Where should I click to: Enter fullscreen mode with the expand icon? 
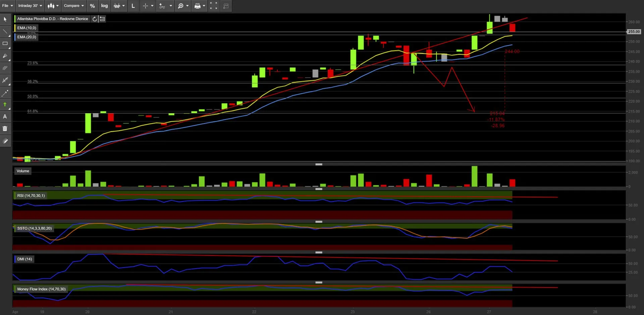pos(214,6)
